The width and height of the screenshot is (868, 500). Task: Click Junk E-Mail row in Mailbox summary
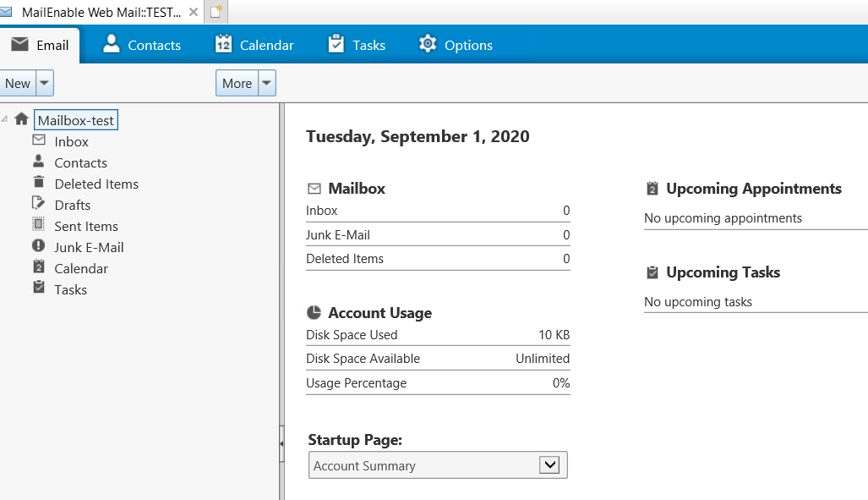pos(438,235)
